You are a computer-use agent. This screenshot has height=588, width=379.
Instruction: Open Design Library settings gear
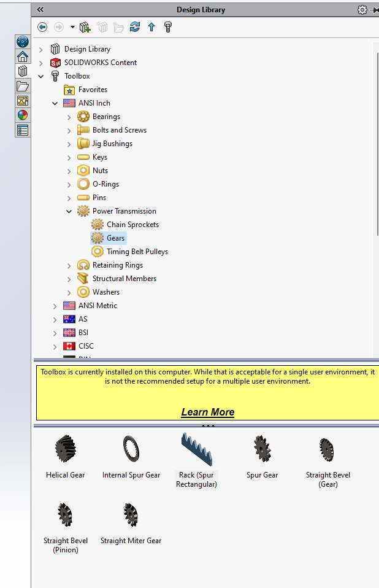click(x=362, y=10)
